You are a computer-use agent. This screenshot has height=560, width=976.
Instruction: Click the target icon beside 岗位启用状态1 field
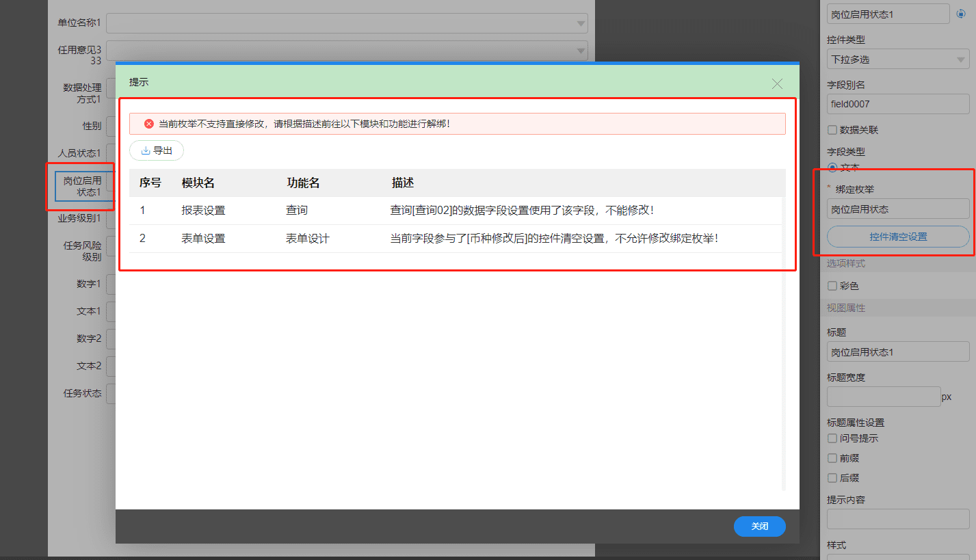(960, 14)
